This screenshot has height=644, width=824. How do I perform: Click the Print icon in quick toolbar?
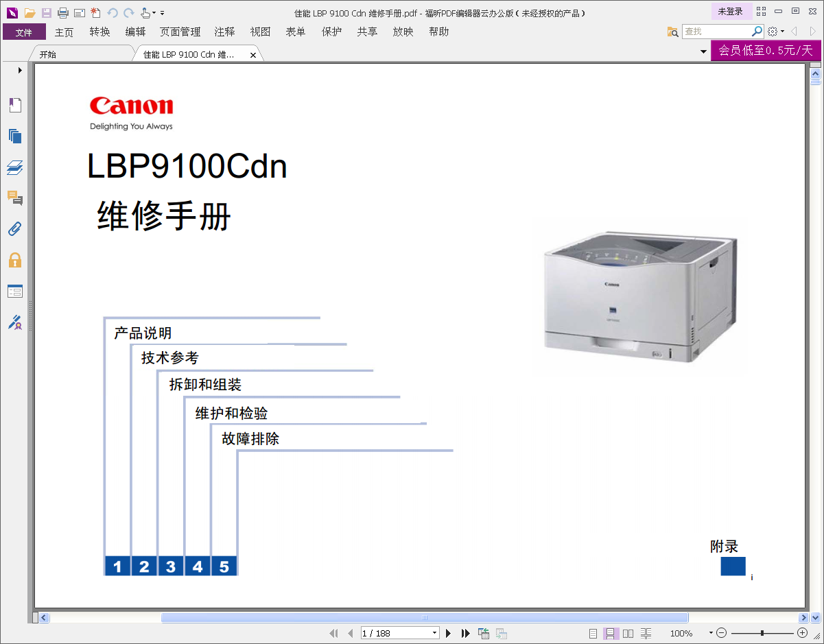(x=63, y=12)
